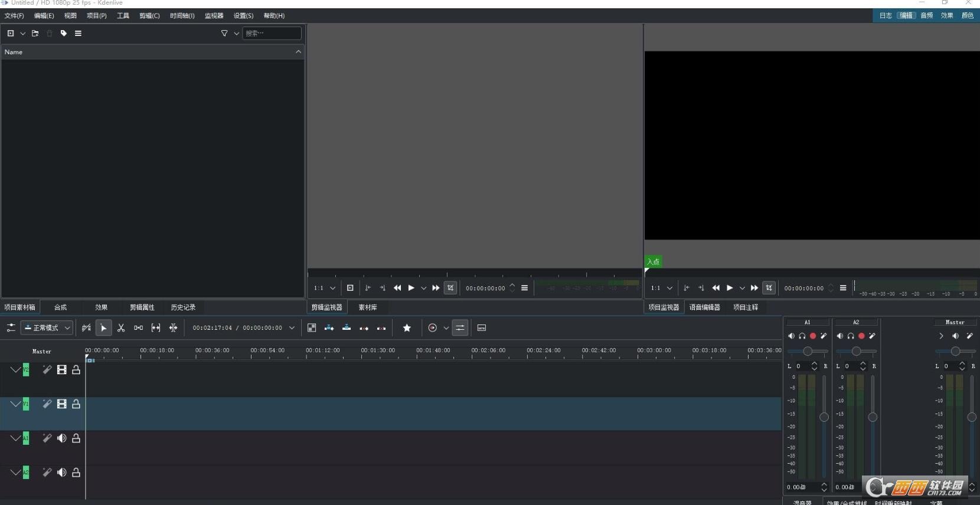The height and width of the screenshot is (505, 980).
Task: Play the timeline in the project monitor
Action: [x=730, y=288]
